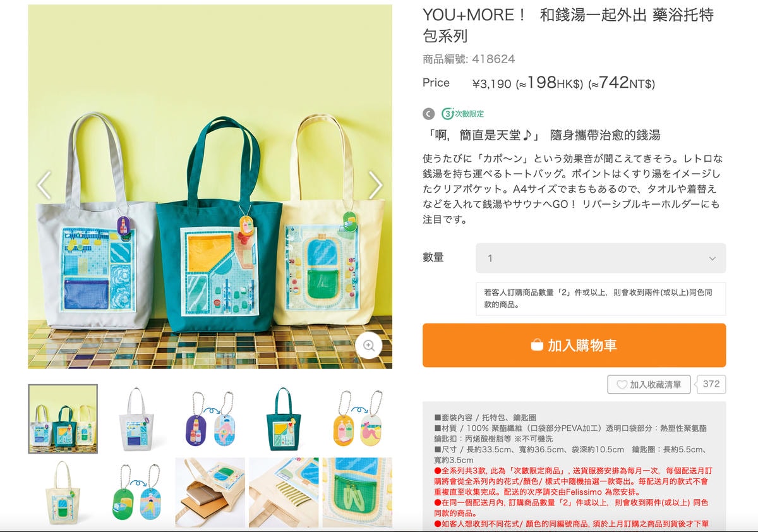This screenshot has width=758, height=532.
Task: Add item via 加入收藏清單 button
Action: (x=649, y=384)
